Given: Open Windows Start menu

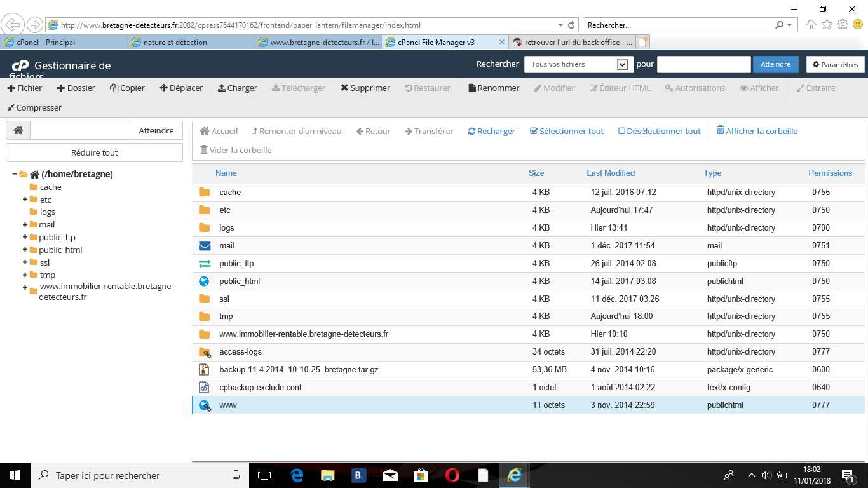Looking at the screenshot, I should pyautogui.click(x=15, y=475).
